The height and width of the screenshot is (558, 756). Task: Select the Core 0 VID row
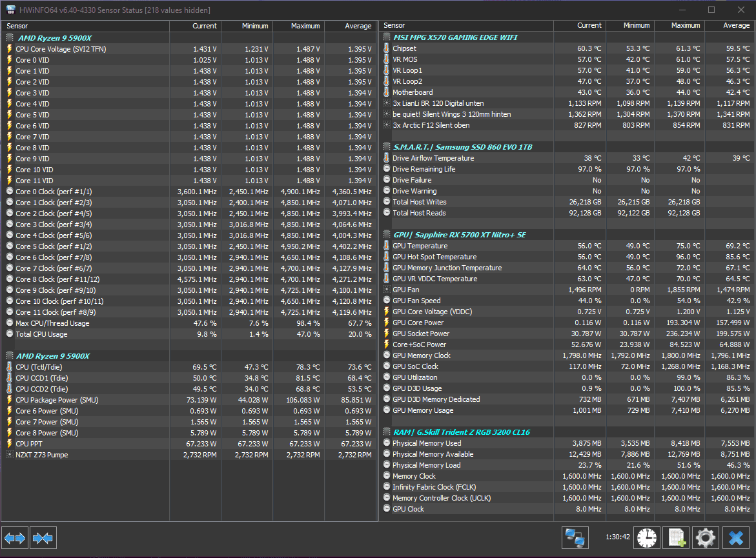click(x=189, y=60)
